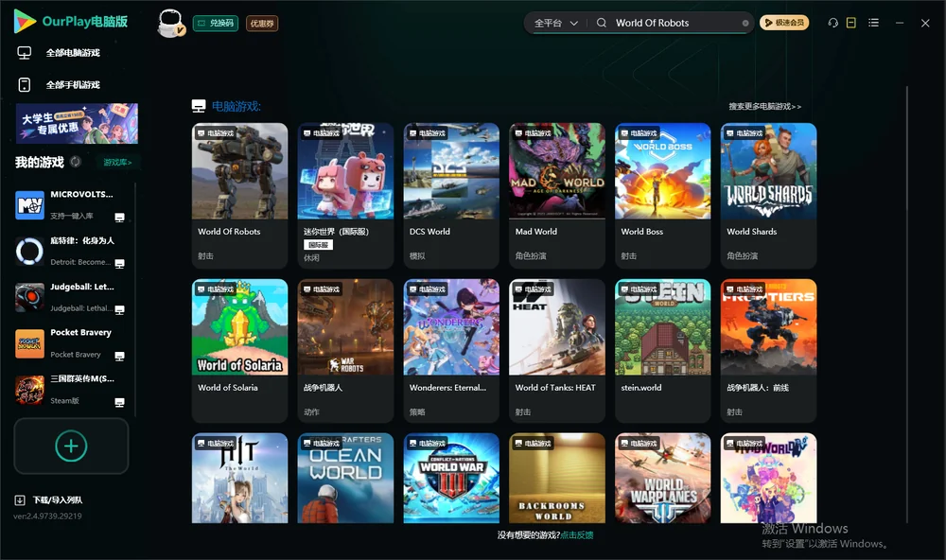
Task: Select 底特律: 化身为人 in my games
Action: coord(73,251)
